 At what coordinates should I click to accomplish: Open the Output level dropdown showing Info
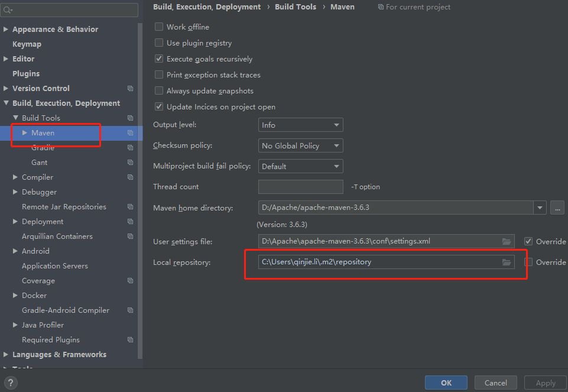coord(300,125)
